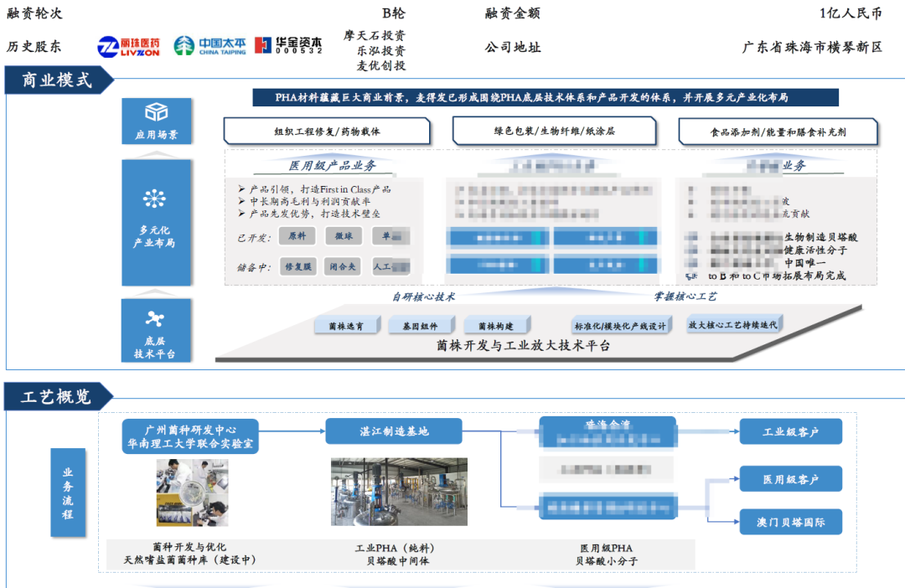Click the cube icon above 应用场景
The width and height of the screenshot is (905, 588).
(156, 112)
